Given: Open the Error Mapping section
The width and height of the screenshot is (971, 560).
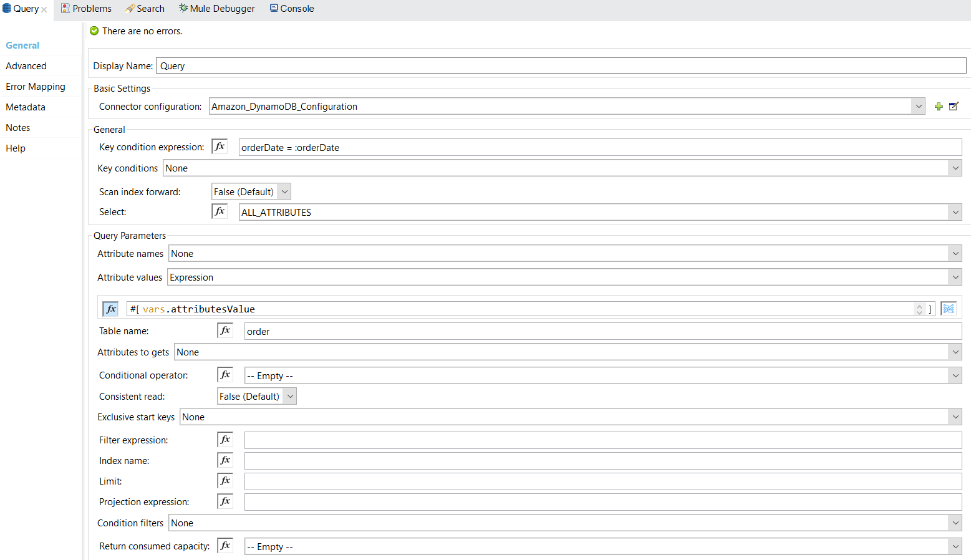Looking at the screenshot, I should point(36,86).
